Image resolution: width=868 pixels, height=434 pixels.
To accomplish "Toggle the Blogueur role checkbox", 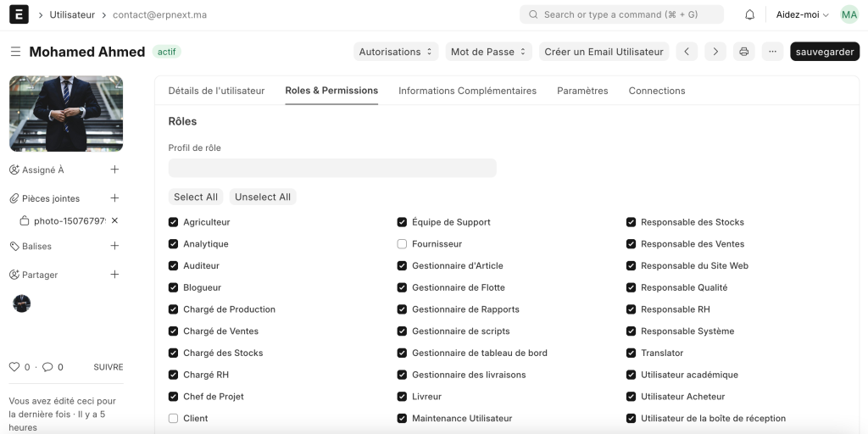I will point(173,288).
